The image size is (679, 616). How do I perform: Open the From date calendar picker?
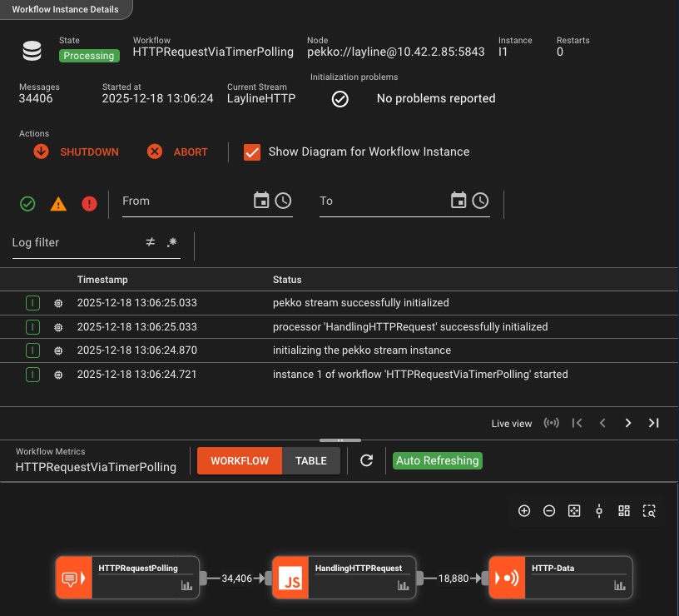260,200
